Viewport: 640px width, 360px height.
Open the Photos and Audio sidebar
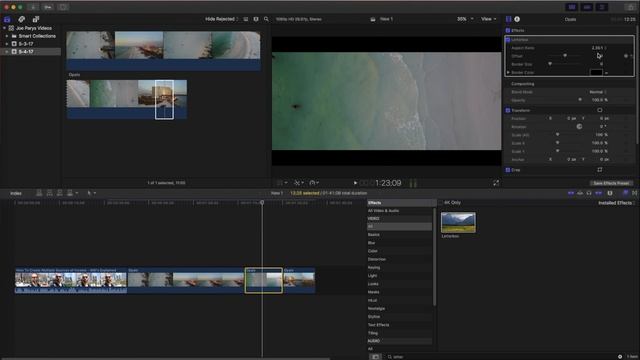[21, 19]
